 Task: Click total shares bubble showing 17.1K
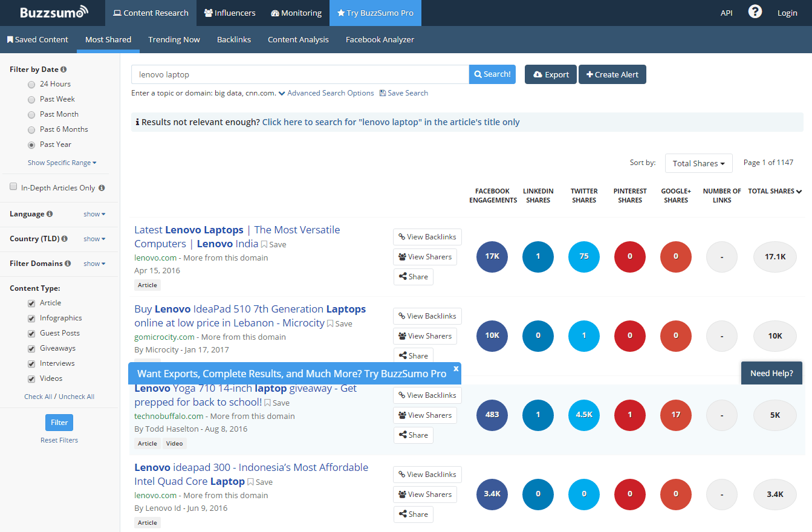click(x=775, y=256)
